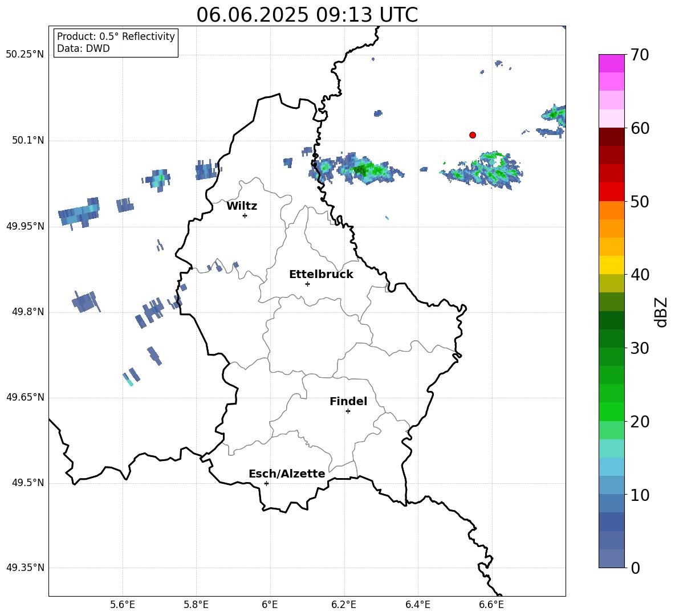Click the 6.4°E longitude label
The height and width of the screenshot is (616, 675).
coord(417,605)
